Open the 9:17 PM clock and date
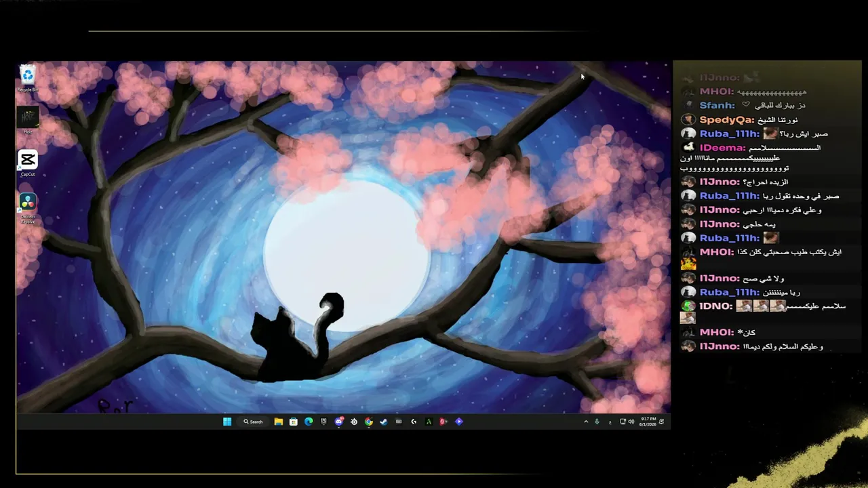This screenshot has width=868, height=488. coord(648,422)
